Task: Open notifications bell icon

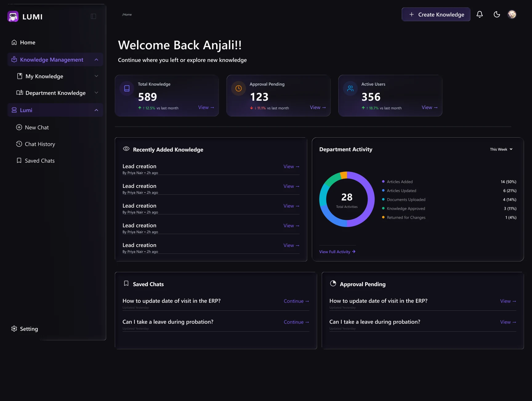Action: 480,14
